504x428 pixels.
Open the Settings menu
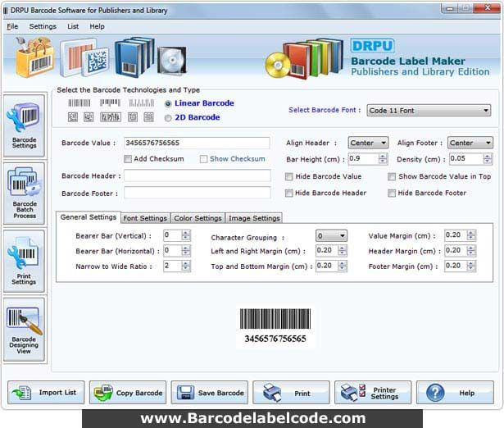pyautogui.click(x=43, y=26)
